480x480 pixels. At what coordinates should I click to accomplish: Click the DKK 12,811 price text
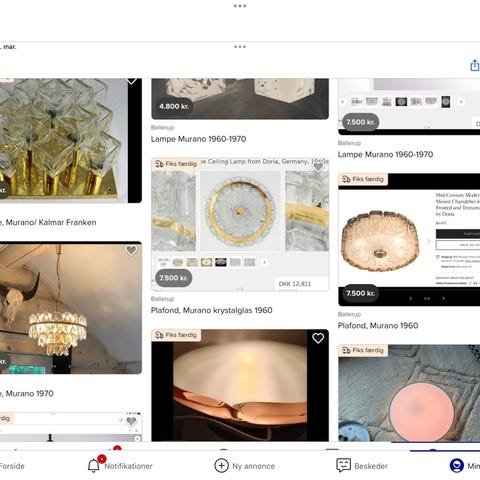coord(295,284)
